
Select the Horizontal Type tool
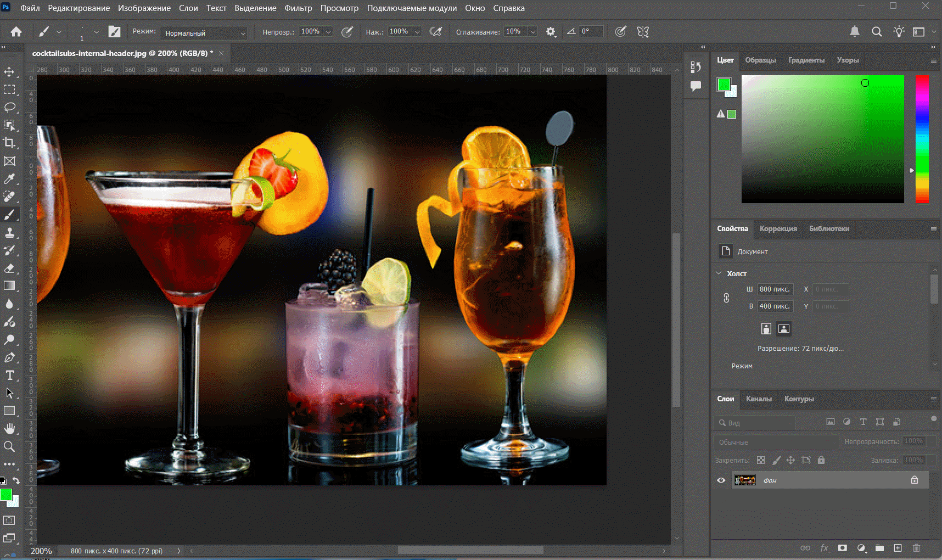9,376
